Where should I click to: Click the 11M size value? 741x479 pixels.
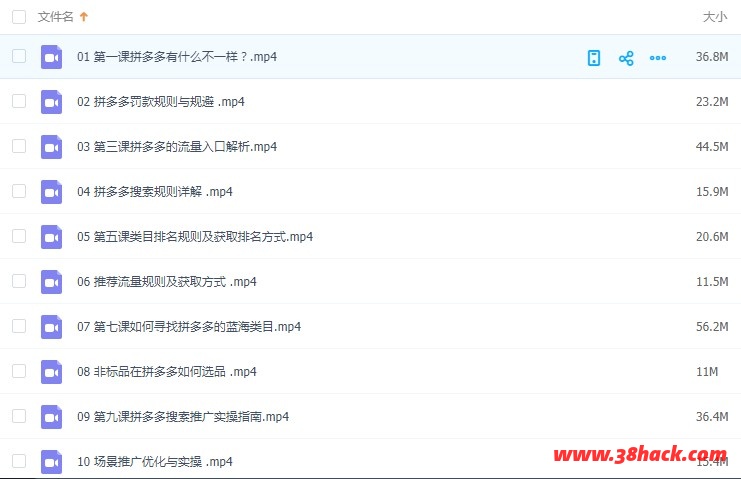click(x=707, y=372)
